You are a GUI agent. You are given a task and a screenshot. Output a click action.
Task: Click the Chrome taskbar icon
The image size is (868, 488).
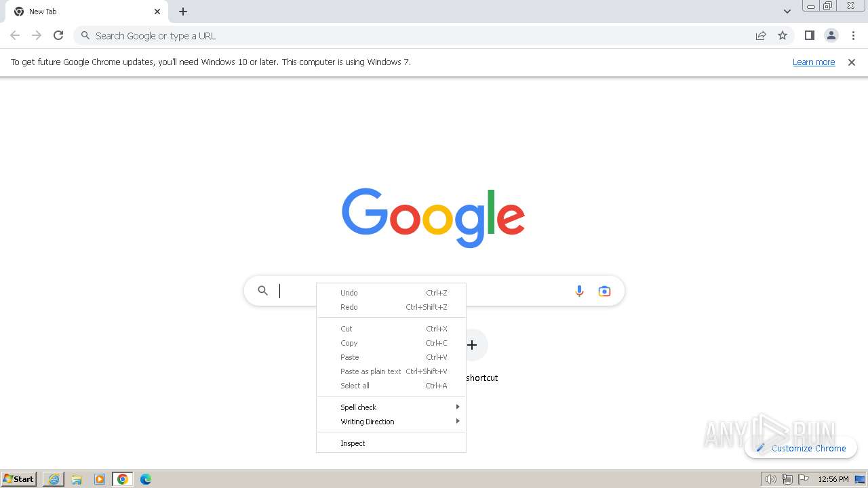[123, 479]
